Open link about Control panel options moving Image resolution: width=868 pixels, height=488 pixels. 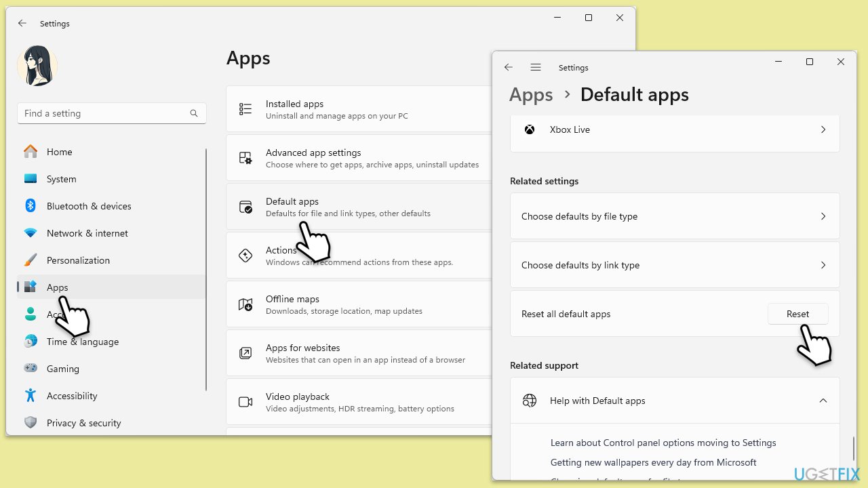[x=663, y=443]
